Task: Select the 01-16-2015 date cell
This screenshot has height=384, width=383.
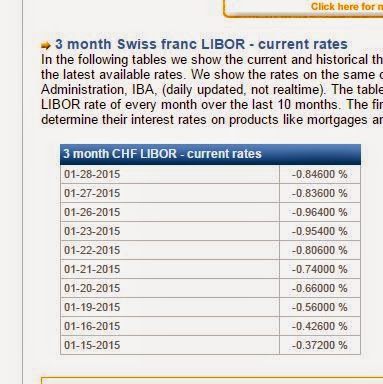Action: [x=170, y=326]
